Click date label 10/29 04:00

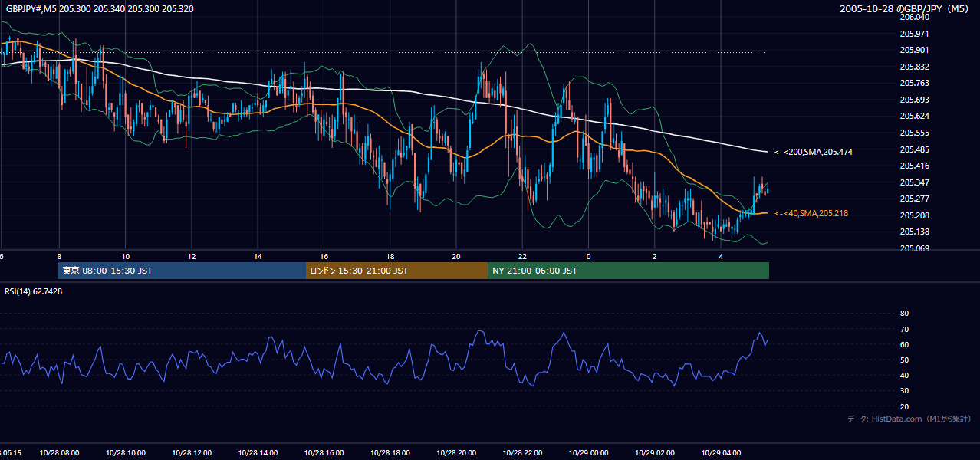tap(721, 453)
